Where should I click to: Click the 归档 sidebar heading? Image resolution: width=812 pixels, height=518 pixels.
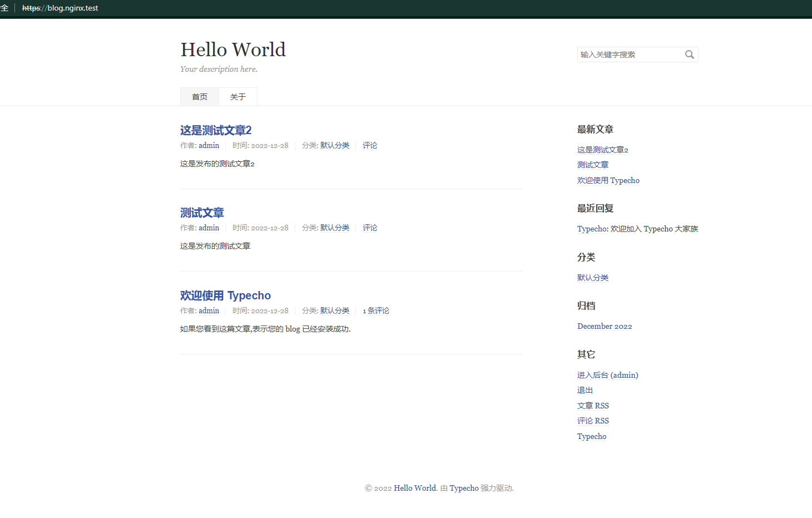coord(586,305)
